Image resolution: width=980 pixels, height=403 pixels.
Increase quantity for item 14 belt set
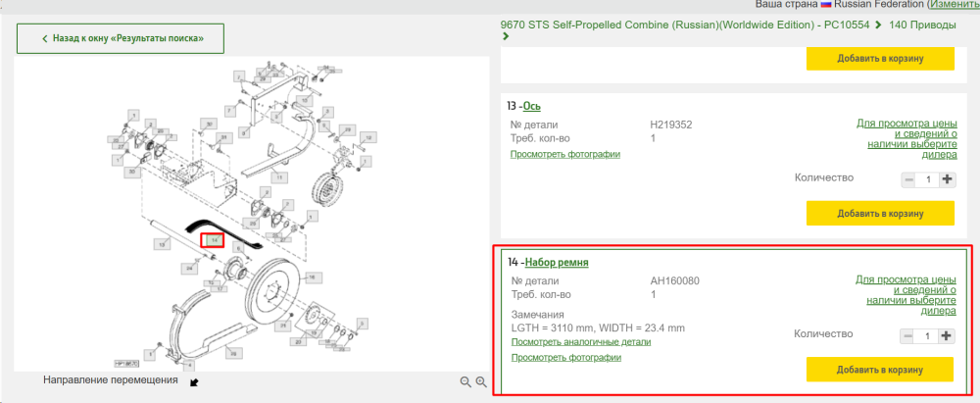coord(947,336)
